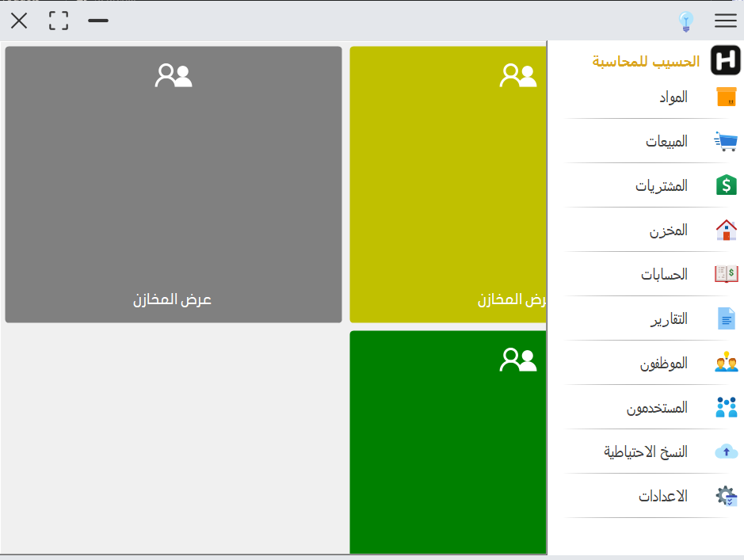
Task: Click the ledger book accounts icon
Action: (x=726, y=274)
